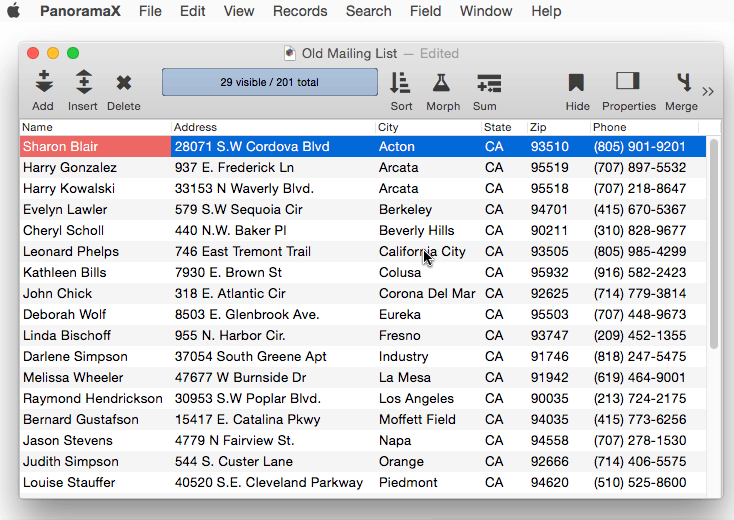Expand the toolbar overflow chevron
This screenshot has width=734, height=520.
[x=708, y=91]
